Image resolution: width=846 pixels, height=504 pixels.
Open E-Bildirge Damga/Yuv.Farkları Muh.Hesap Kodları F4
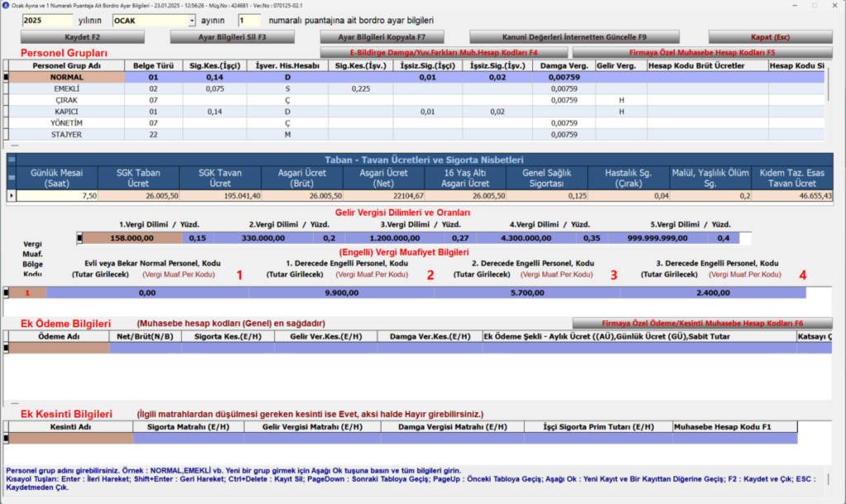[444, 53]
